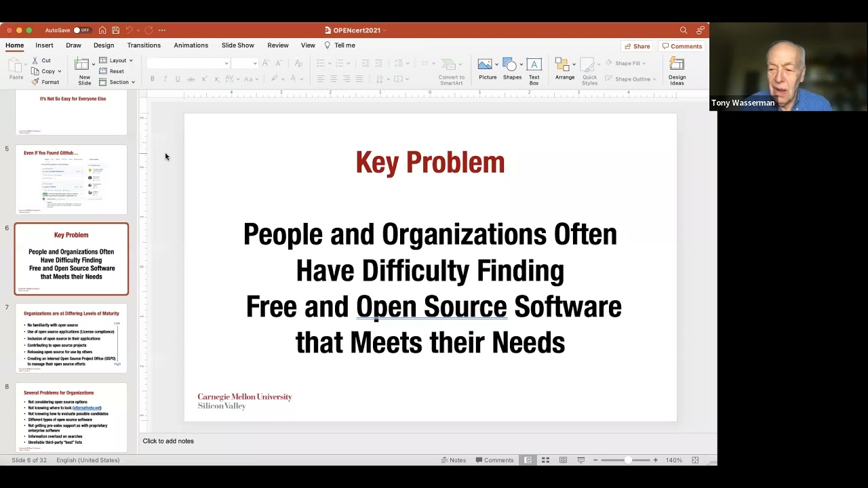Select the Slide Show tab
Image resolution: width=868 pixels, height=488 pixels.
[x=238, y=45]
